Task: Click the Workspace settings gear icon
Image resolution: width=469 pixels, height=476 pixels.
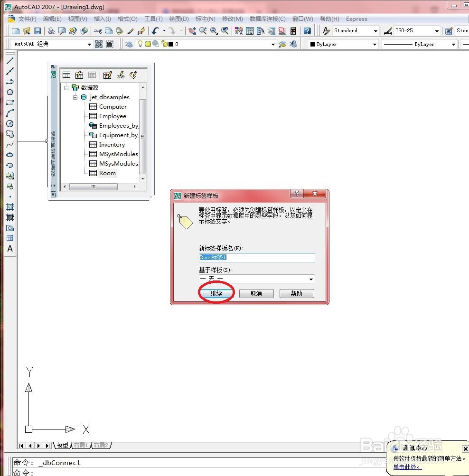Action: coord(99,44)
